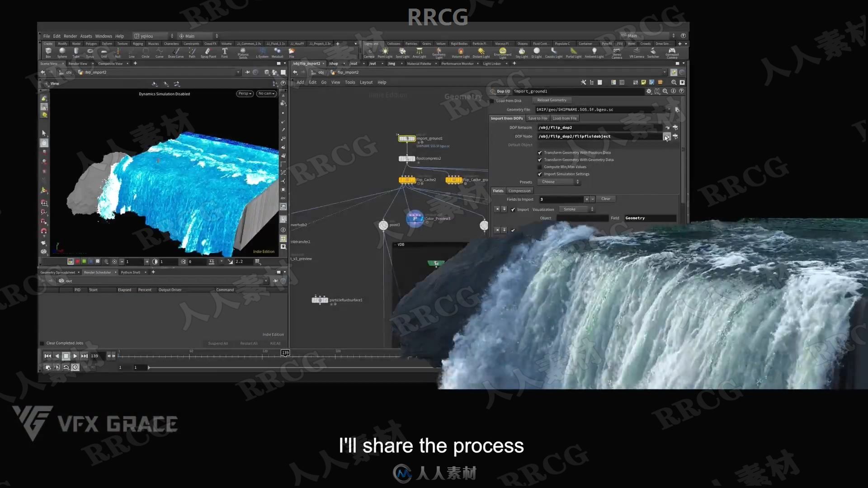Click the Color_Preview node sphere icon
868x488 pixels.
[x=415, y=219]
